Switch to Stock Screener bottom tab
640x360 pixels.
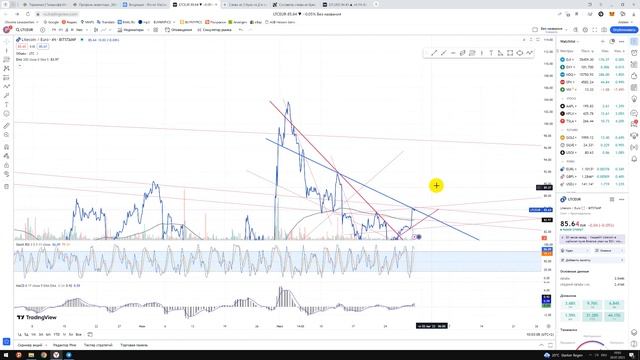click(x=30, y=345)
